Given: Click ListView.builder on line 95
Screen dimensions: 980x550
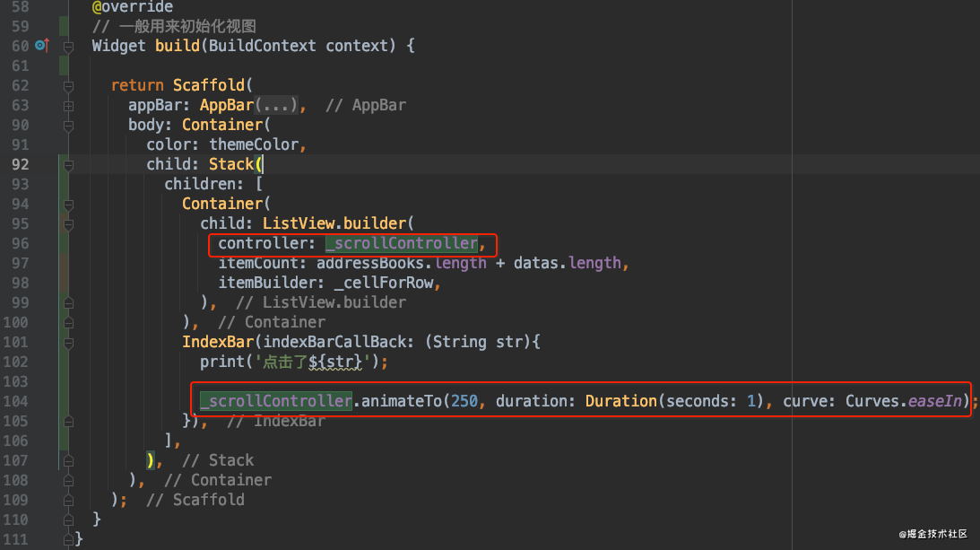Looking at the screenshot, I should (x=334, y=223).
